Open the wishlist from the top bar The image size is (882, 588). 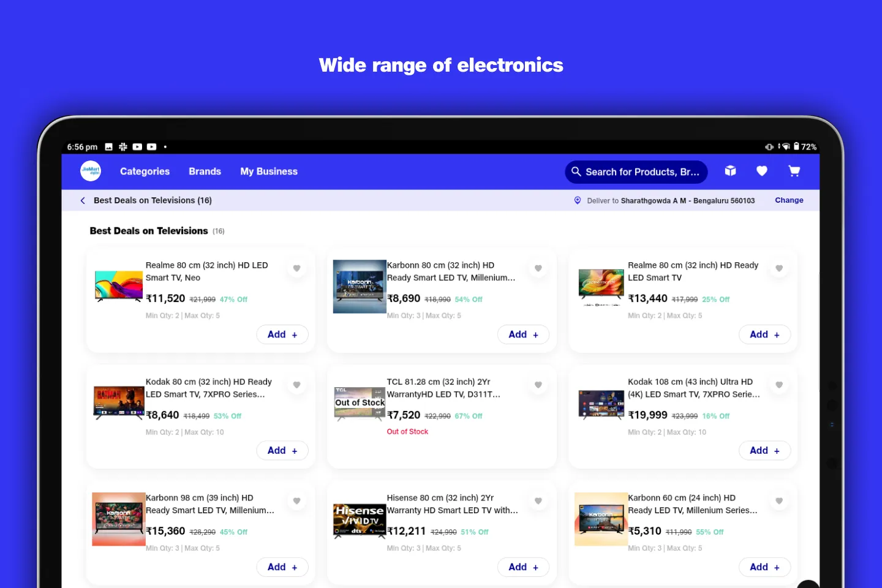pos(762,171)
